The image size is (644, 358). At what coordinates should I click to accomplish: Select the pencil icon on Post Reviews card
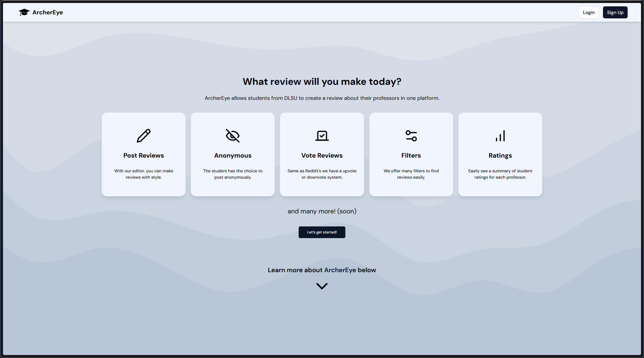pyautogui.click(x=143, y=136)
